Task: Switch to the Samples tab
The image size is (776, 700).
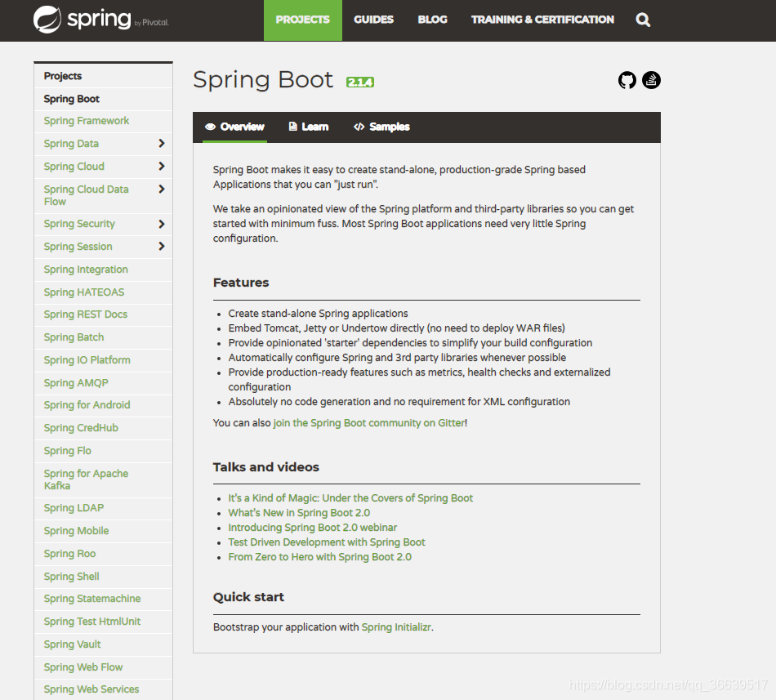Action: [381, 127]
